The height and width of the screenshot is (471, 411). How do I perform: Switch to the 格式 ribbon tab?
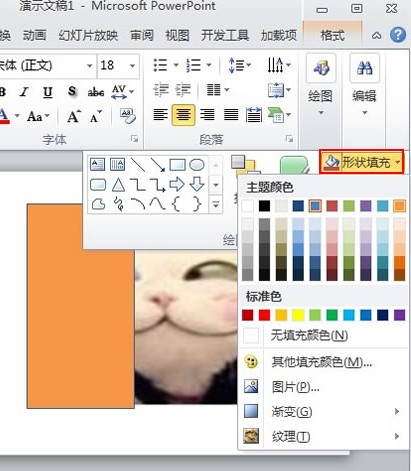pos(332,35)
